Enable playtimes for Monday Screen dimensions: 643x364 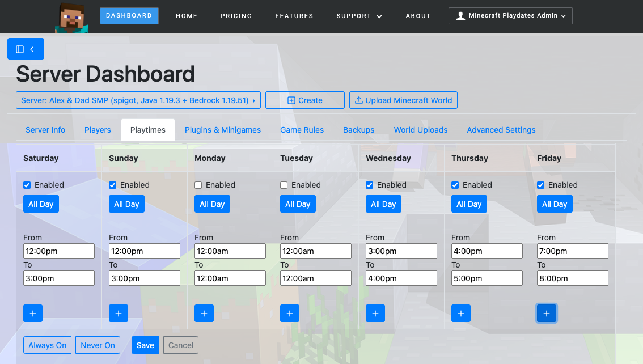coord(198,185)
